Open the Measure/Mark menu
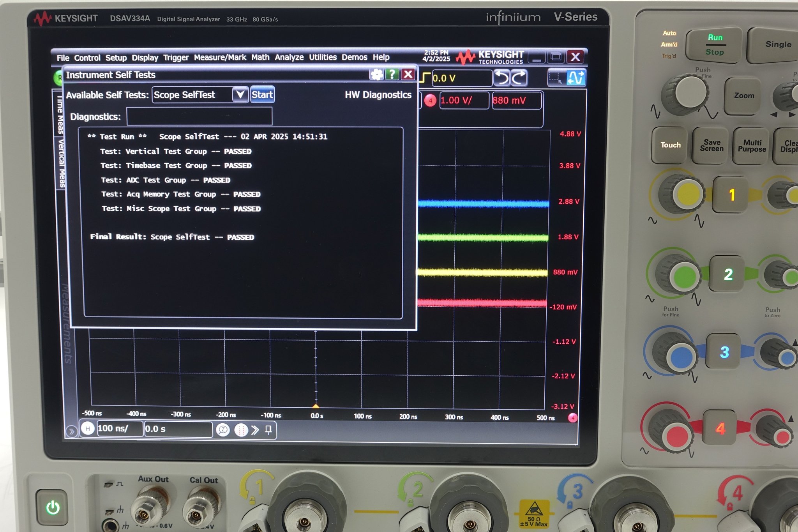798x532 pixels. [x=220, y=58]
